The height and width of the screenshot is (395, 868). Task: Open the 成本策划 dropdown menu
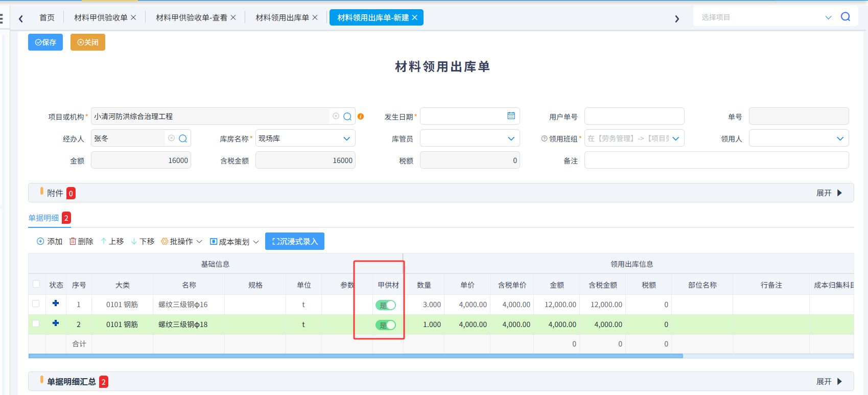pyautogui.click(x=234, y=242)
